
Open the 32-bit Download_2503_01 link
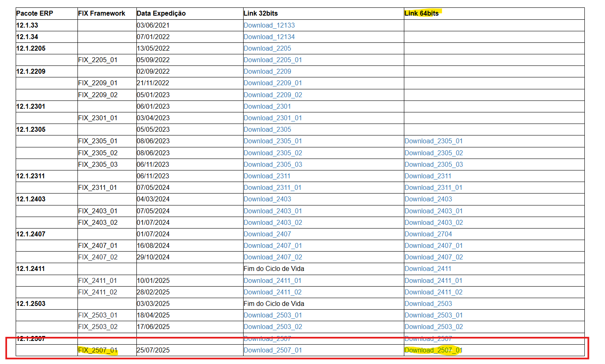(x=272, y=315)
